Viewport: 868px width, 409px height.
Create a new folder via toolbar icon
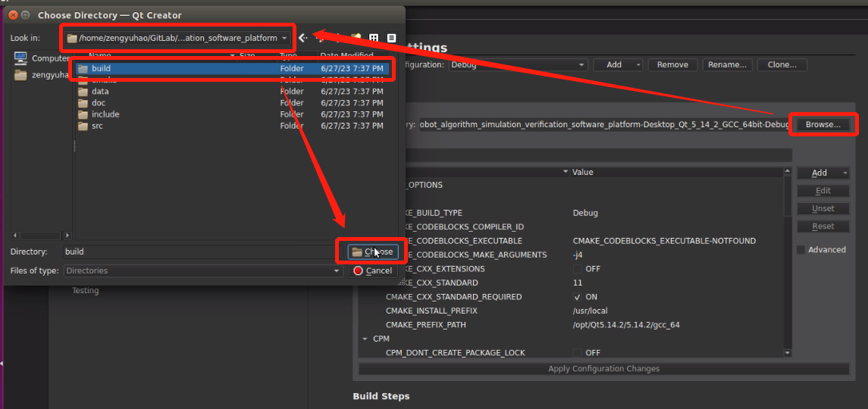355,38
